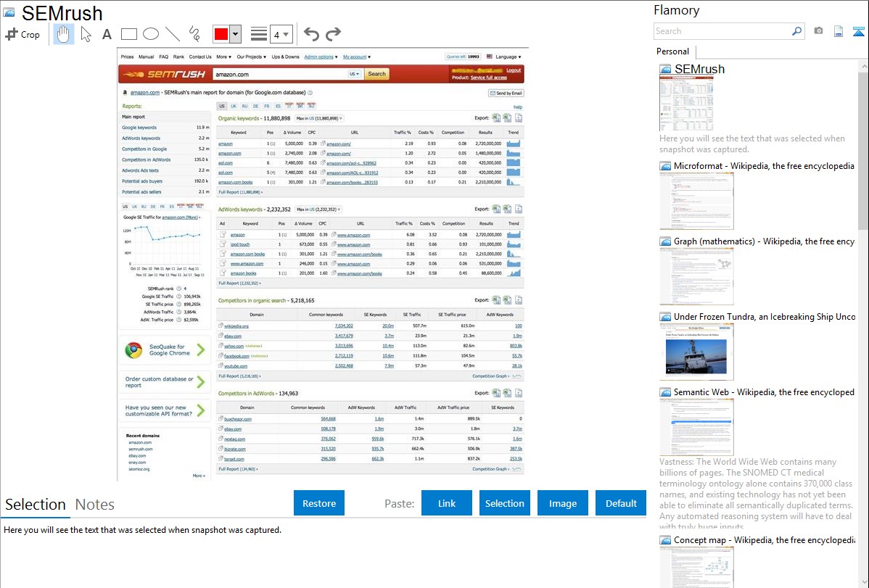This screenshot has width=869, height=588.
Task: Paste as Selection
Action: tap(504, 503)
